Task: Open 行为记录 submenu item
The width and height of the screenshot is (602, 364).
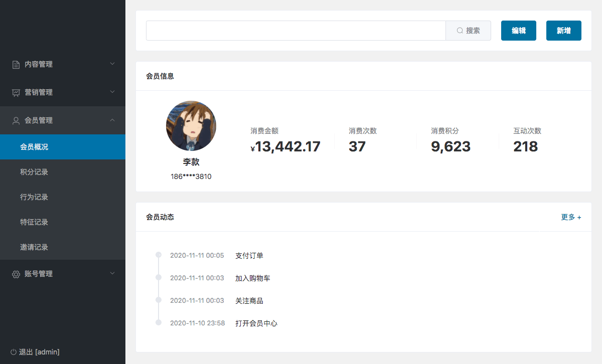Action: click(x=63, y=197)
